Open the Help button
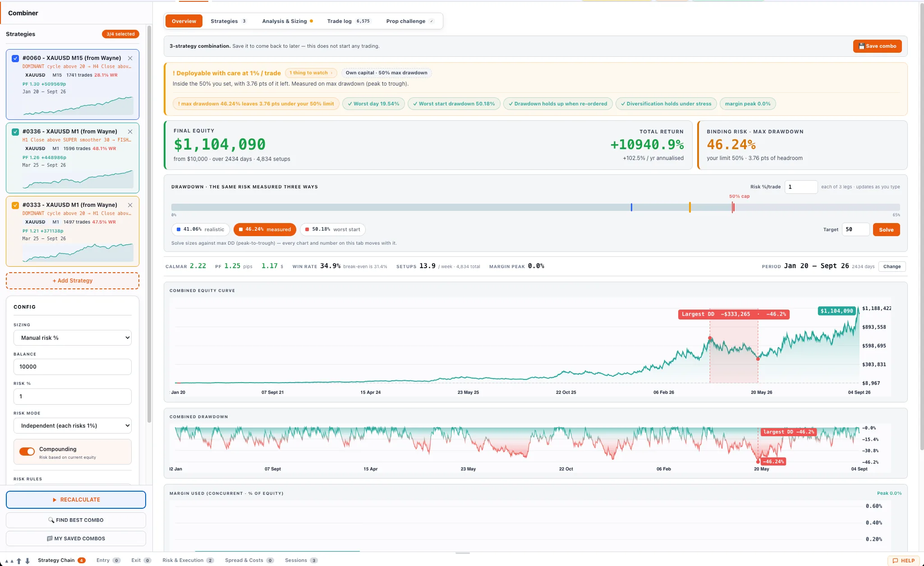The width and height of the screenshot is (924, 566). pos(903,561)
